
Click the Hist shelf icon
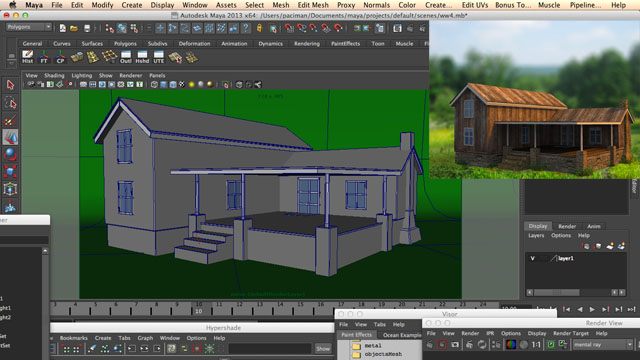27,56
